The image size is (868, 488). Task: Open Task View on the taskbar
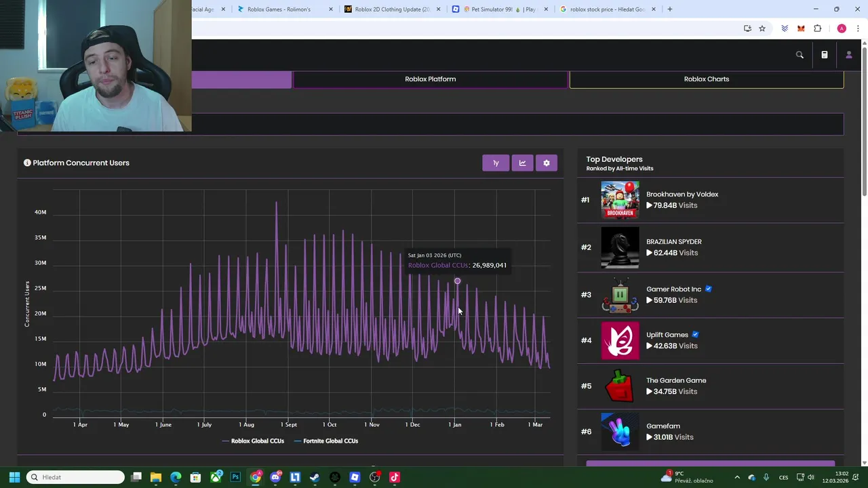pos(136,477)
